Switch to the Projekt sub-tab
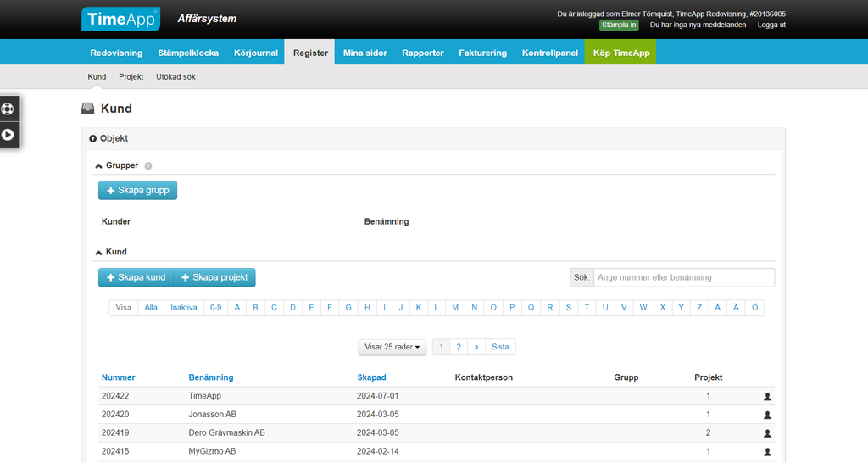 point(131,76)
